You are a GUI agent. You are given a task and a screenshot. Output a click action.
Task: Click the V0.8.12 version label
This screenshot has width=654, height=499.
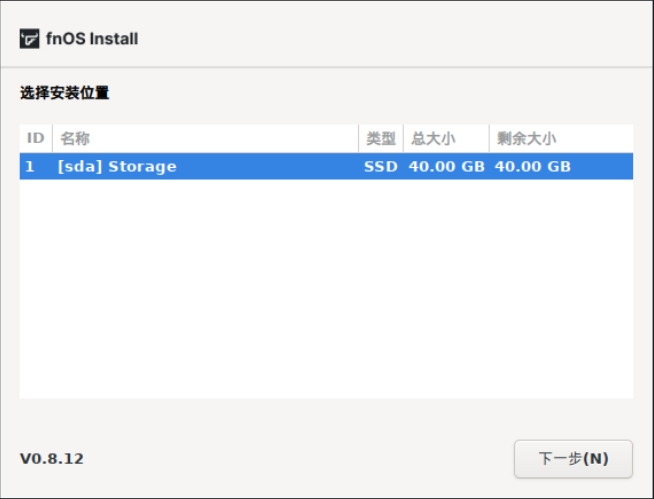pos(52,459)
